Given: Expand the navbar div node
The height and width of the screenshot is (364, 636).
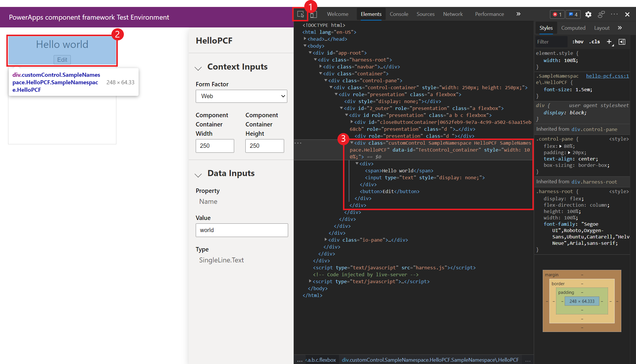Looking at the screenshot, I should pyautogui.click(x=320, y=66).
